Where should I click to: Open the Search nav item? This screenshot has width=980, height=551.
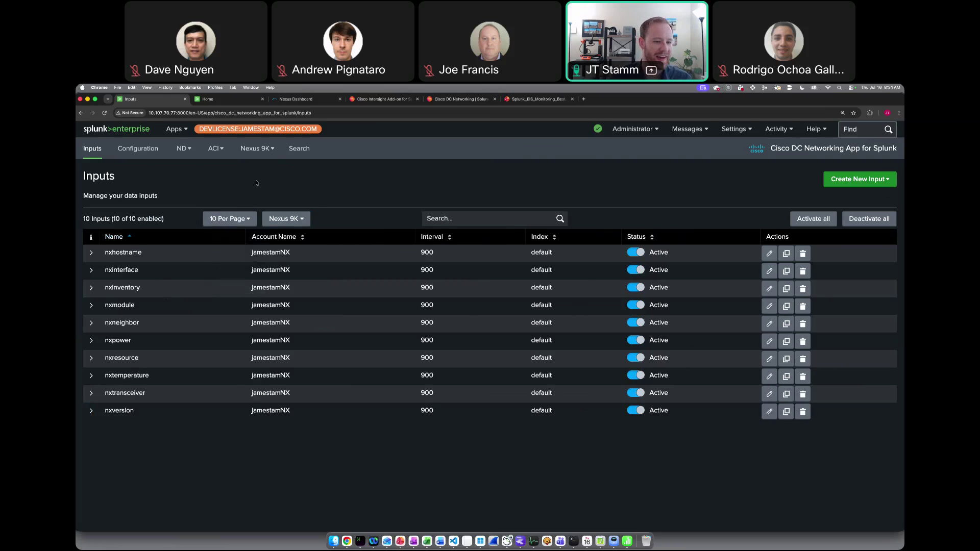pos(299,148)
